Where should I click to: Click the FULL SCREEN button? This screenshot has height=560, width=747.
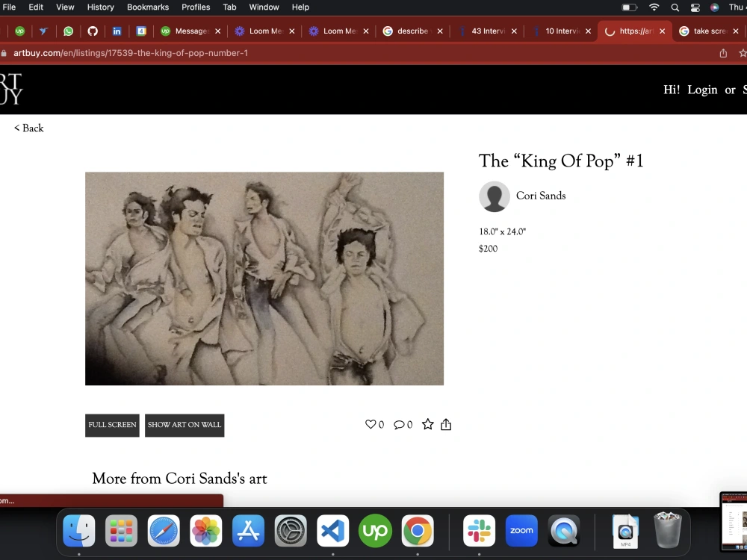pyautogui.click(x=113, y=426)
